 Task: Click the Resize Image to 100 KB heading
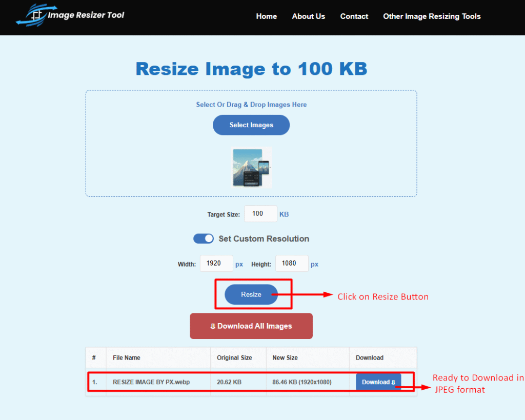(251, 69)
